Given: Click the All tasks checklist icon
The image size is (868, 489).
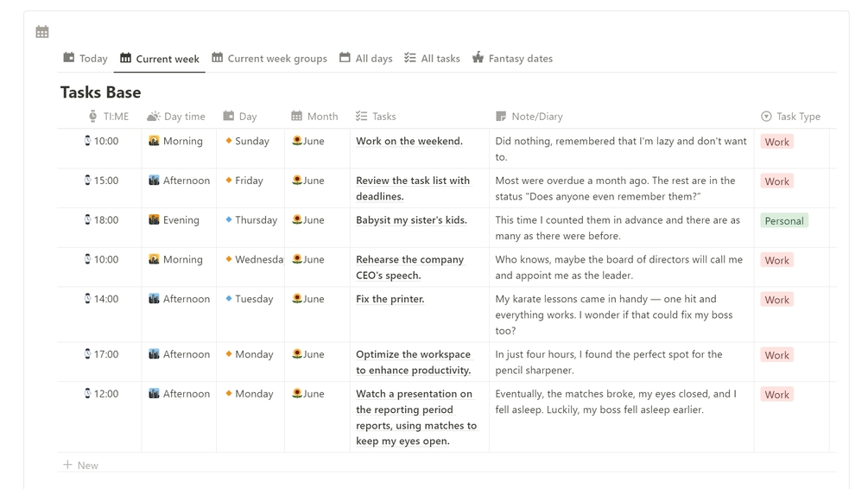Looking at the screenshot, I should click(x=410, y=58).
